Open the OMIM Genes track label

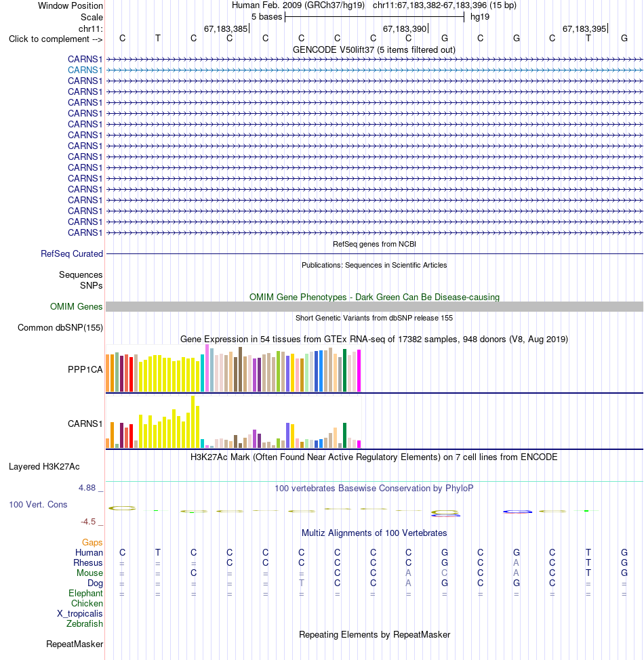[x=76, y=306]
